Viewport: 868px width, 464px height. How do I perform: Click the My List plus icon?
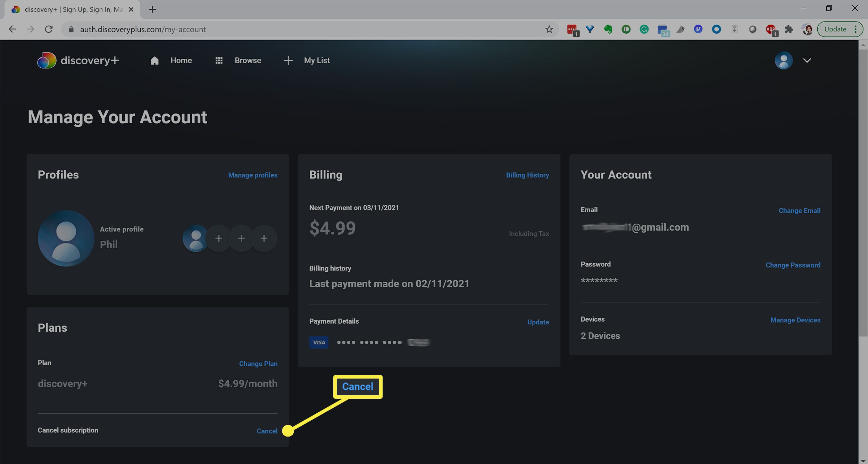tap(288, 61)
